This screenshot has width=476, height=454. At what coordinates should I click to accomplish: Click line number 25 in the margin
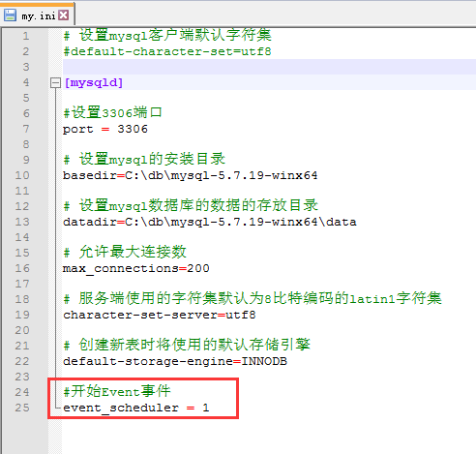click(x=22, y=408)
